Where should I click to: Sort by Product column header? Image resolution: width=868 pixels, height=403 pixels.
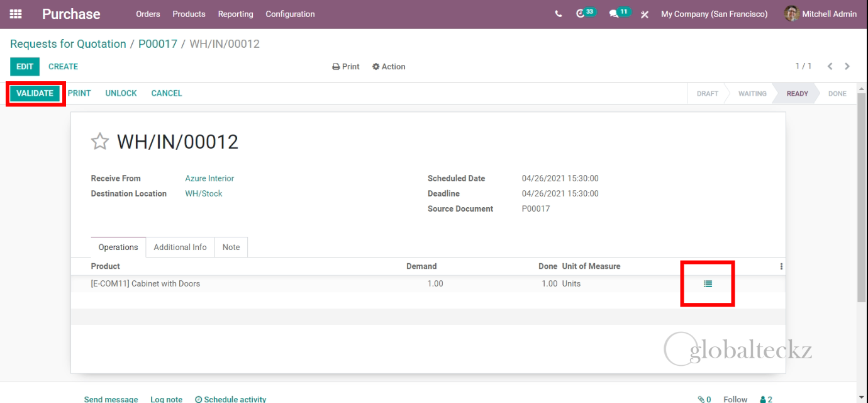tap(106, 266)
